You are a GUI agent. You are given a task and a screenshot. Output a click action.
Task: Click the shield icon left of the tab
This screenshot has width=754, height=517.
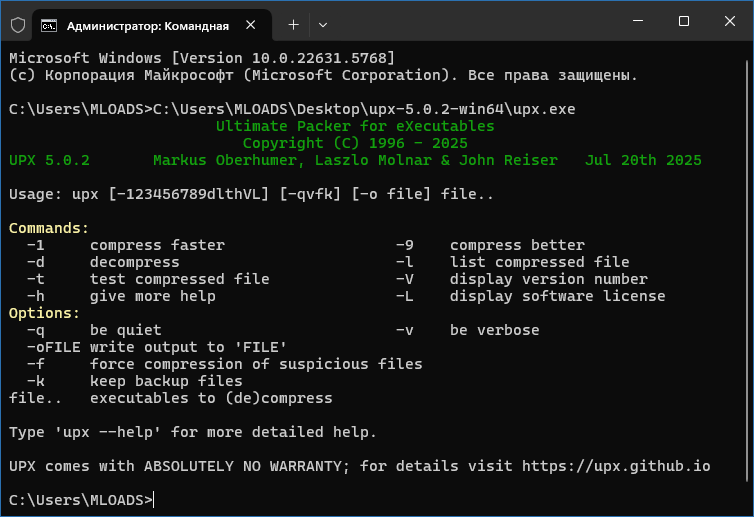(x=18, y=25)
